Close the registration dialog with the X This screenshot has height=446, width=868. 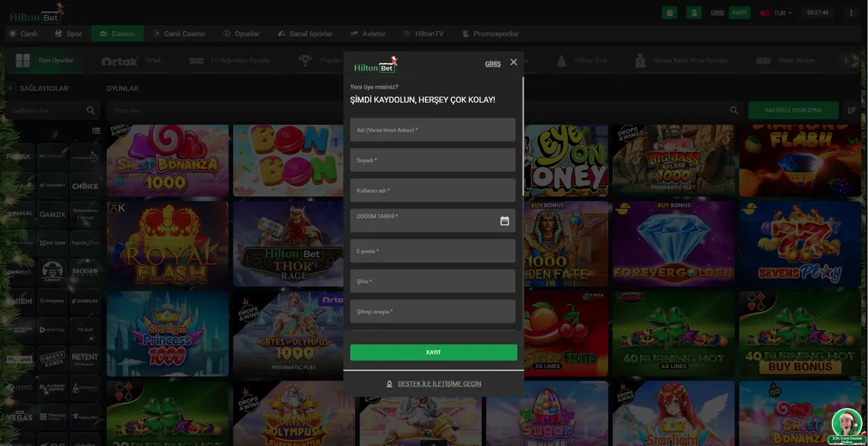514,62
